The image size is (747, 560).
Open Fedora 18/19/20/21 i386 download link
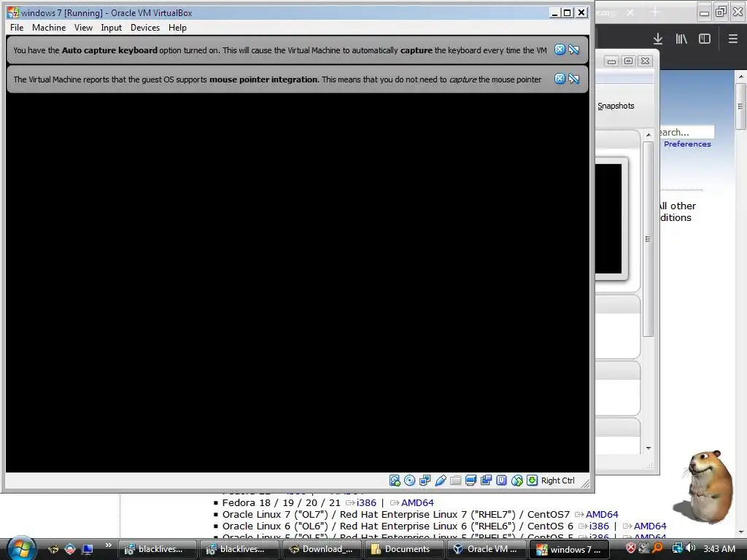366,503
